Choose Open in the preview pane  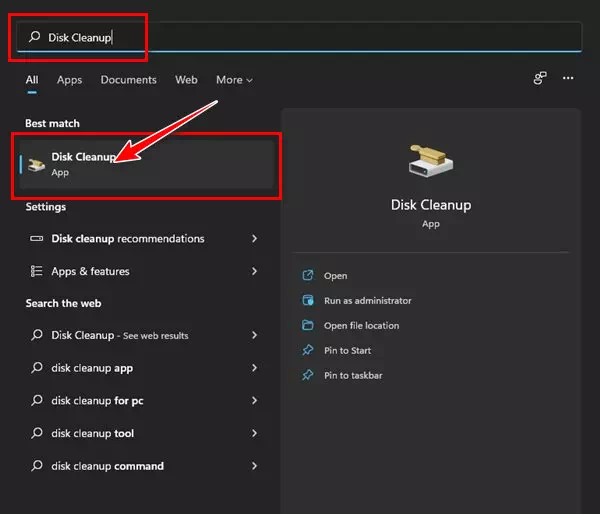coord(336,276)
